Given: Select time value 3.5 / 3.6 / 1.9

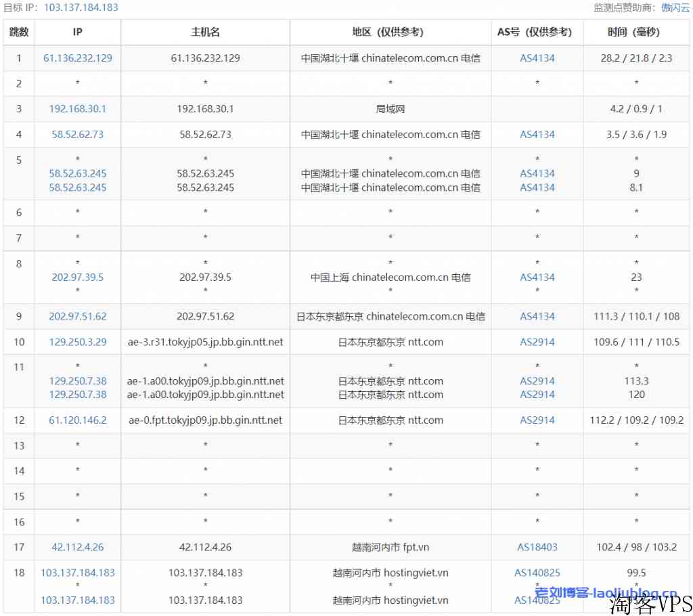Looking at the screenshot, I should click(x=636, y=135).
